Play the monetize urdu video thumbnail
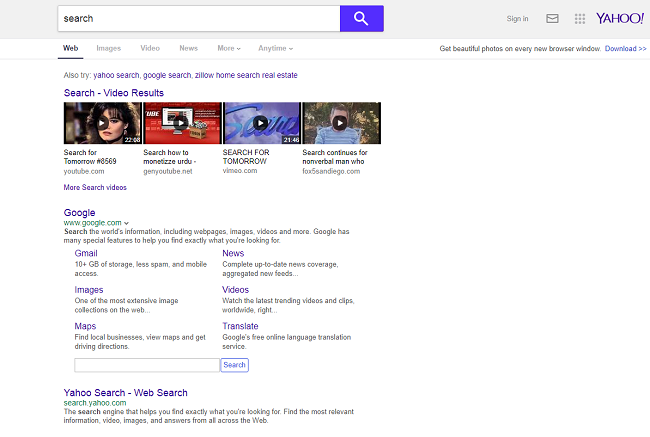 181,124
